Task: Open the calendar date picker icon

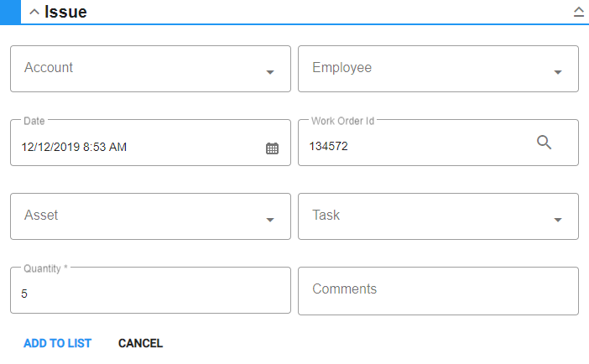Action: click(x=272, y=148)
